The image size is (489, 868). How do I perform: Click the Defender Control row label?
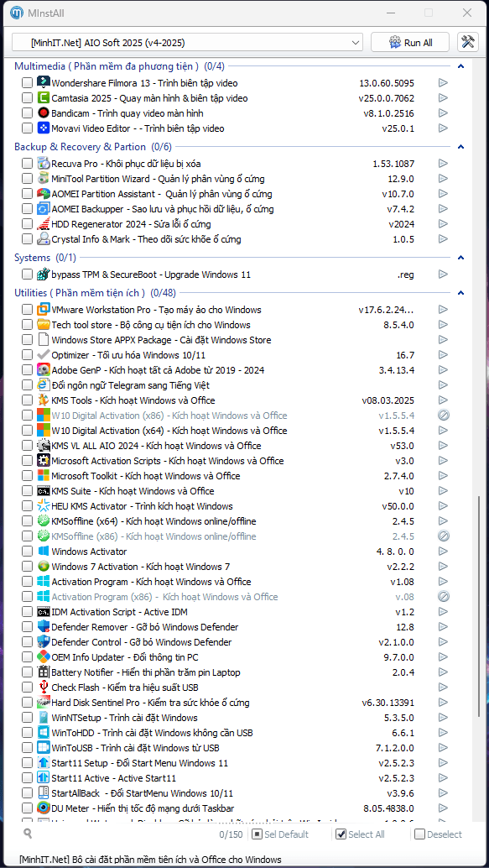click(142, 642)
